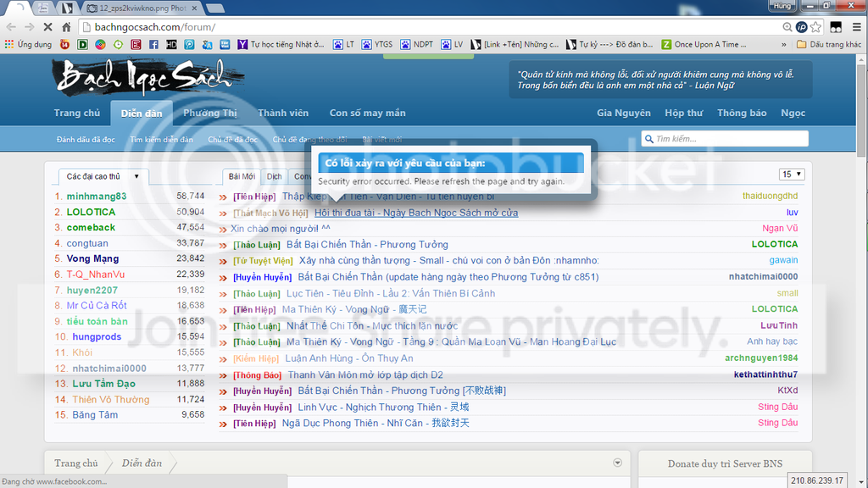This screenshot has height=488, width=868.
Task: Open the 15 items count dropdown
Action: click(792, 175)
